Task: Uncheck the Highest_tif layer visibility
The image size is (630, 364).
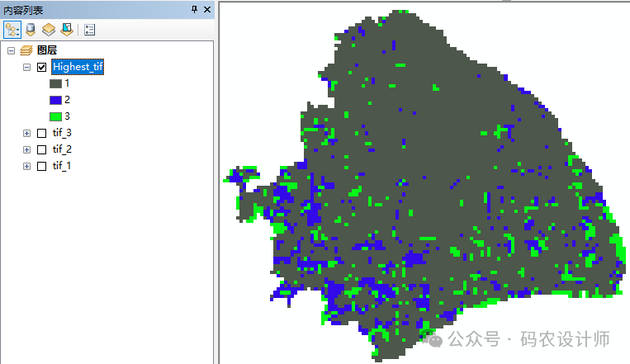Action: click(42, 67)
